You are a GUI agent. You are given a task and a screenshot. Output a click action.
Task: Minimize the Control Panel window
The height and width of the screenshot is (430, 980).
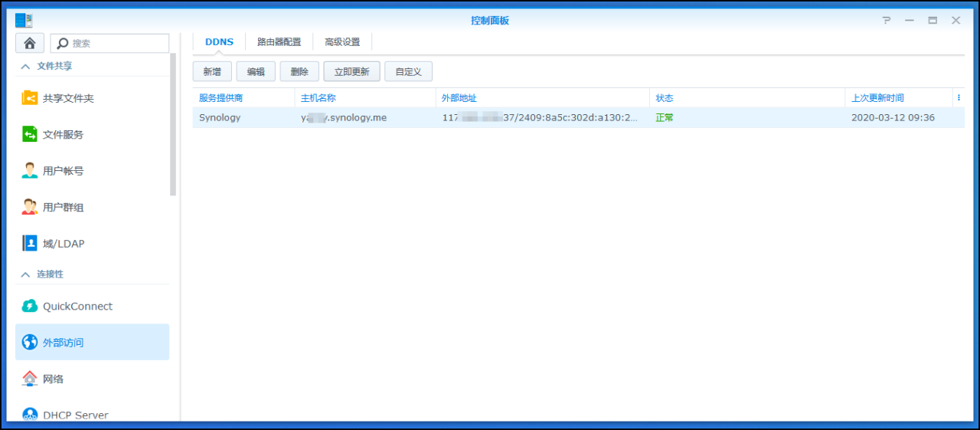point(910,21)
